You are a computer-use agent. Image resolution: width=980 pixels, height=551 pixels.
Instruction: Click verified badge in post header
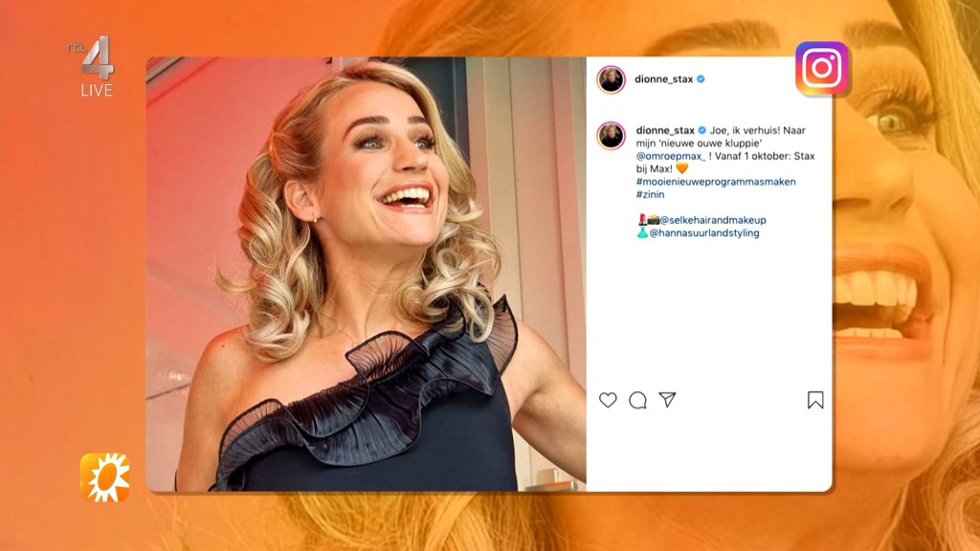701,78
